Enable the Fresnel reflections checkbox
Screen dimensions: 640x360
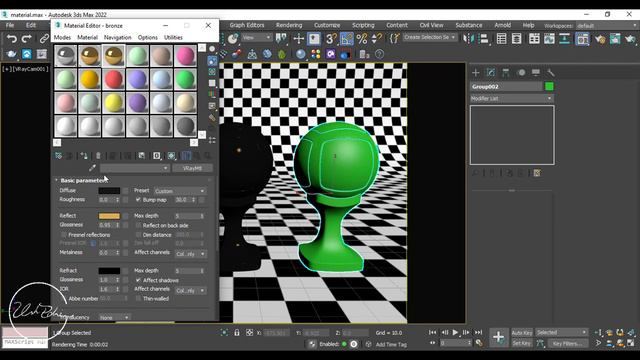[x=64, y=235]
